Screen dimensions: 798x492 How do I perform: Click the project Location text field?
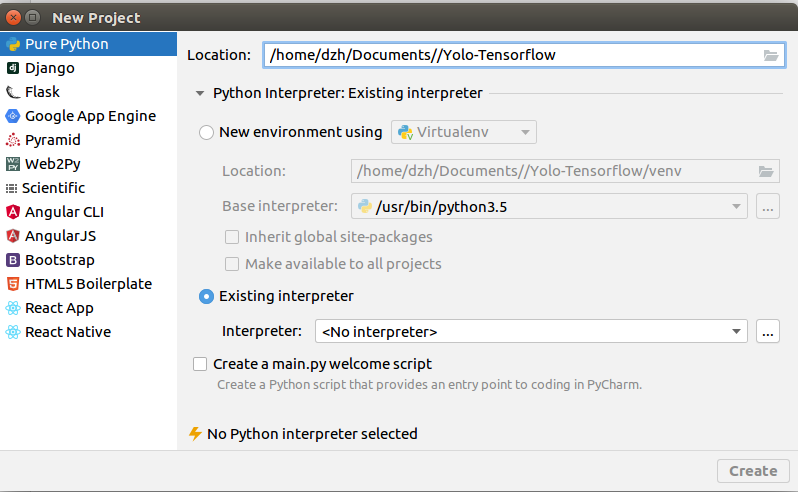click(510, 56)
